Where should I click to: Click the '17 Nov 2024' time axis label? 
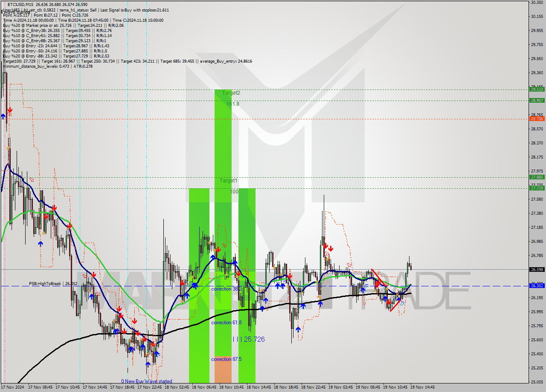[13, 387]
